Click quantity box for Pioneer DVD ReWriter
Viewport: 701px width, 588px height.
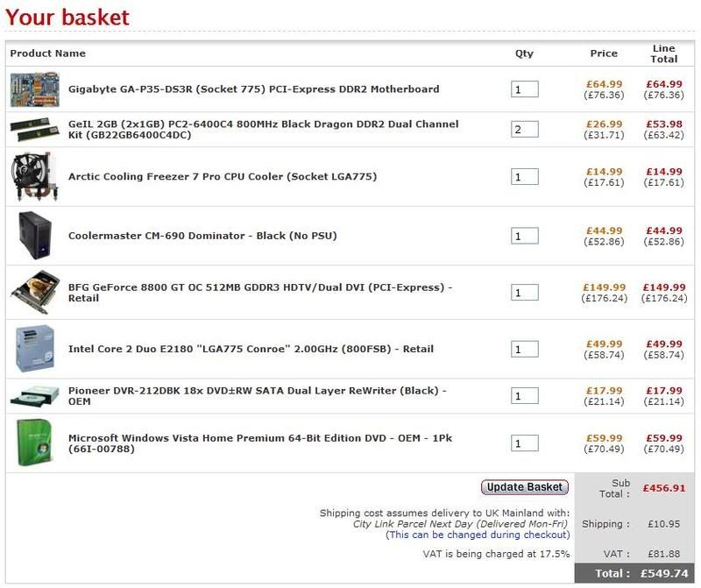524,396
